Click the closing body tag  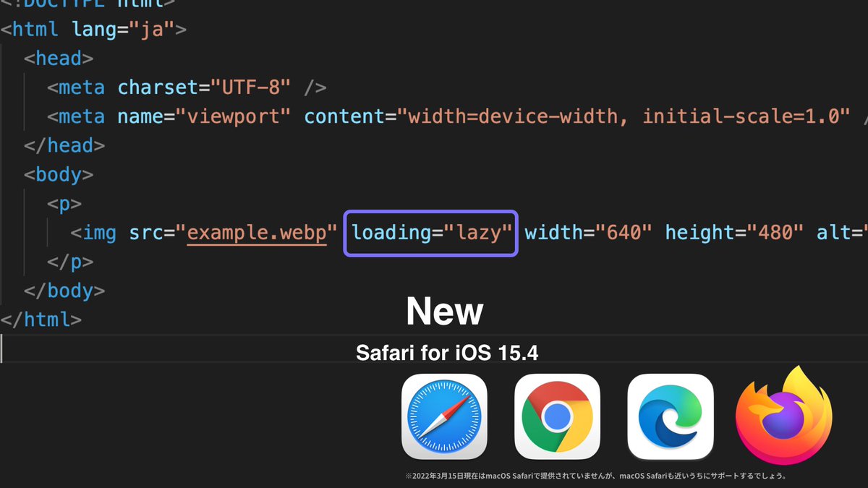(x=64, y=290)
